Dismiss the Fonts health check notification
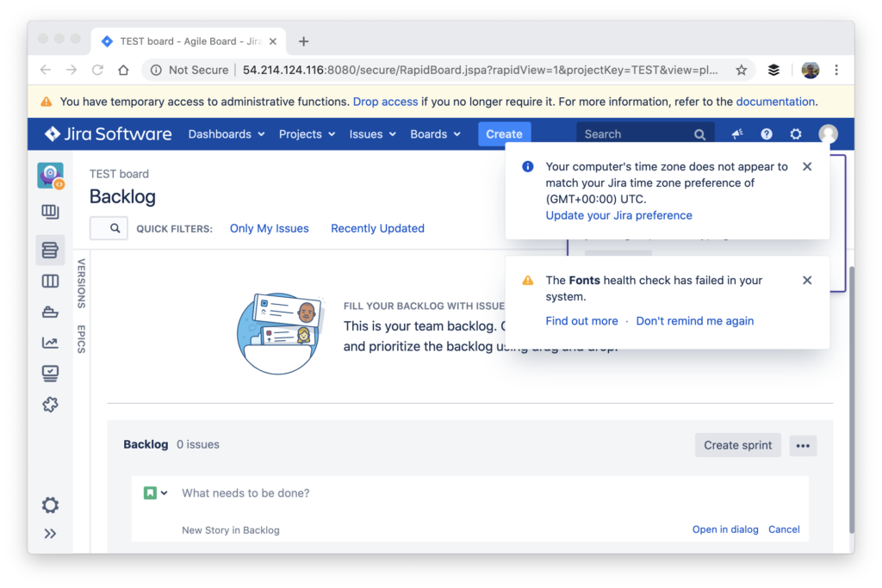 [807, 280]
